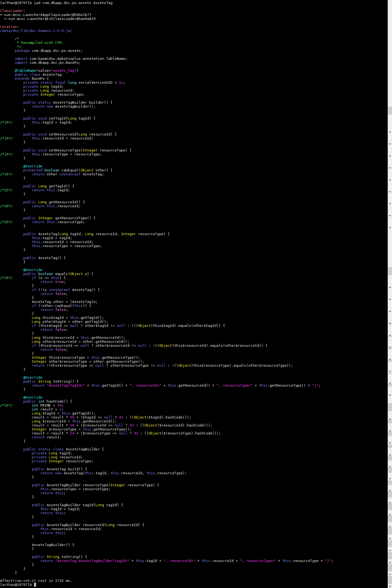Click the 'Long other$tagId = other.getTagId();' line

[70, 322]
